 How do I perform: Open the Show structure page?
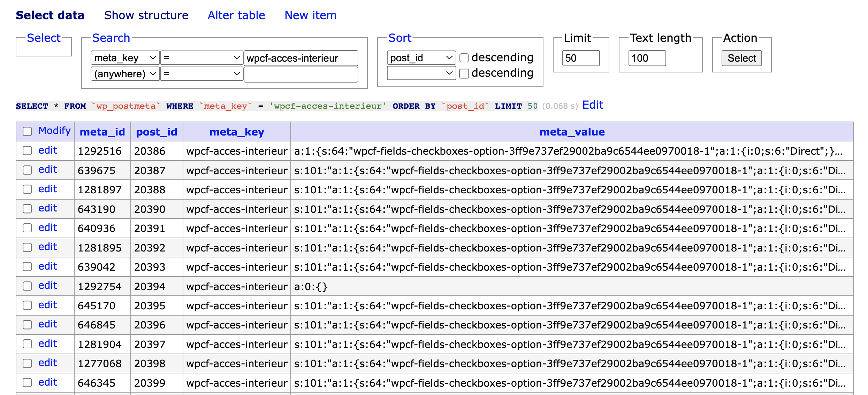click(146, 15)
